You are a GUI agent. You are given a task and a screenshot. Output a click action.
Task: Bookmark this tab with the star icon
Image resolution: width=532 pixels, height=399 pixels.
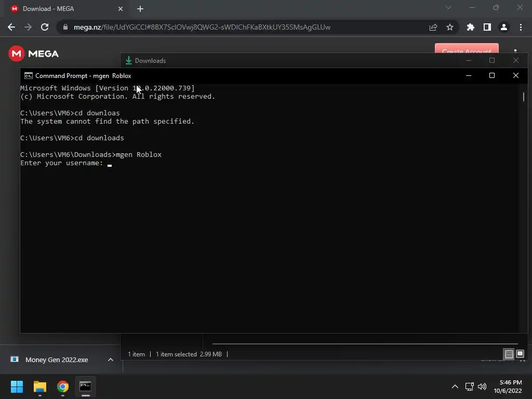450,27
